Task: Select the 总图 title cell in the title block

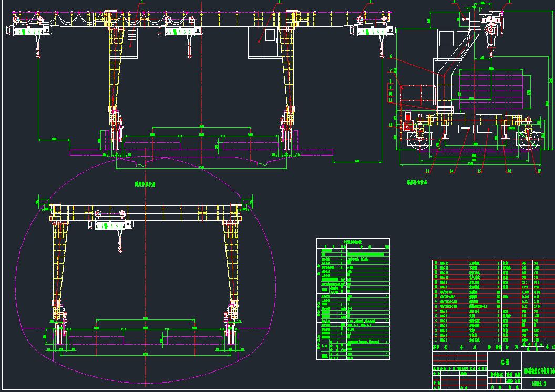Action: (505, 362)
